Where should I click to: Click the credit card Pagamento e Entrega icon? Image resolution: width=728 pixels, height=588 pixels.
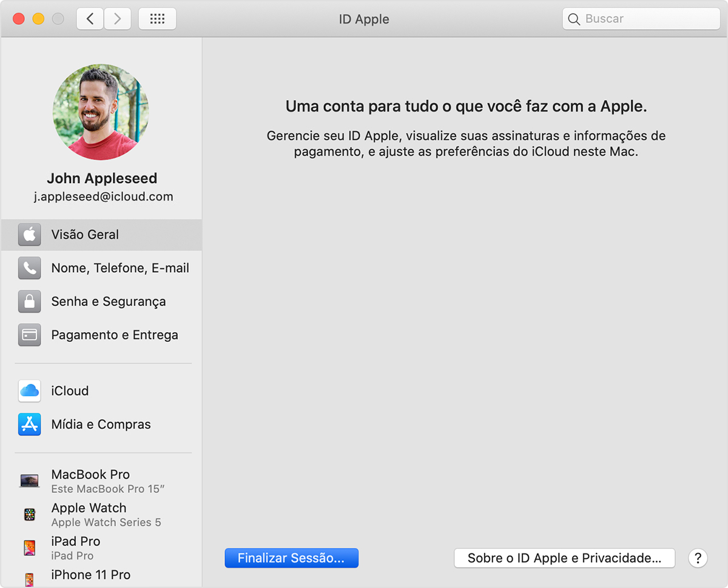pos(29,335)
